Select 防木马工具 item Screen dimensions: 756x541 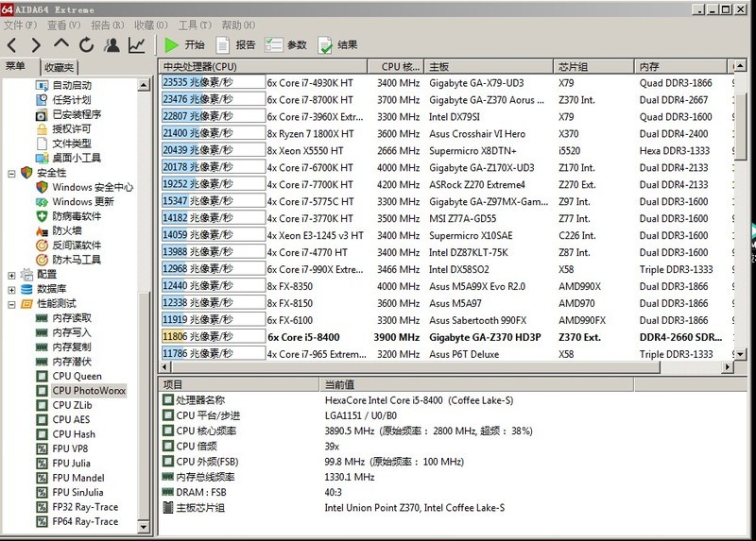click(68, 260)
